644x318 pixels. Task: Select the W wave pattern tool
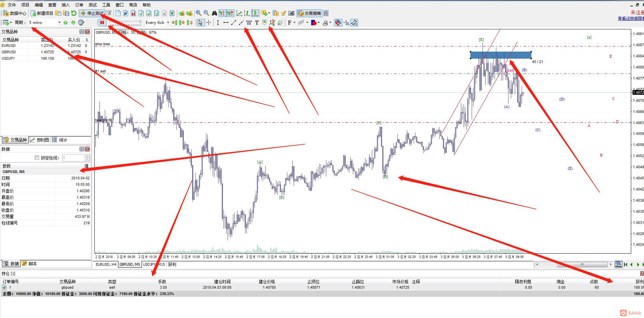coord(249,23)
